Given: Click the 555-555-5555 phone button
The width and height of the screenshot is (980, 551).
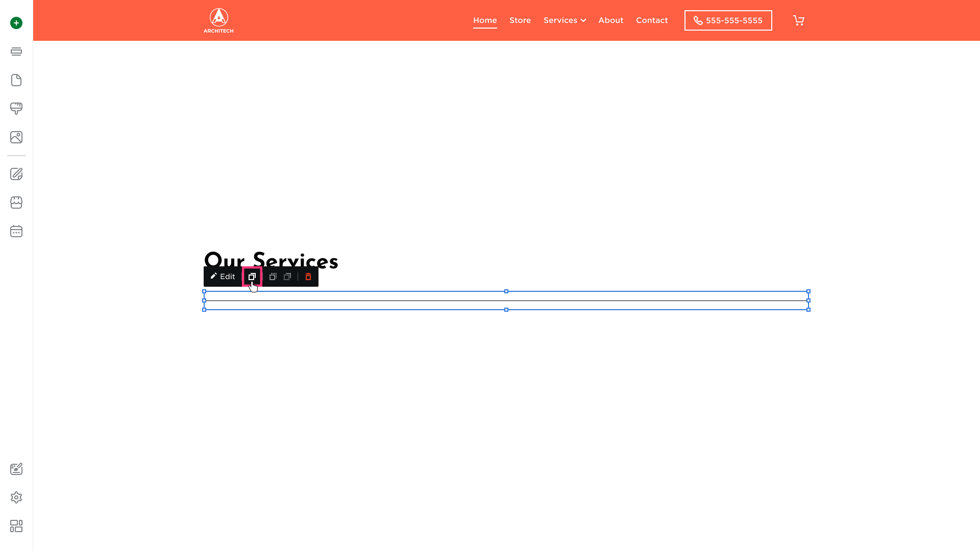Looking at the screenshot, I should point(728,20).
